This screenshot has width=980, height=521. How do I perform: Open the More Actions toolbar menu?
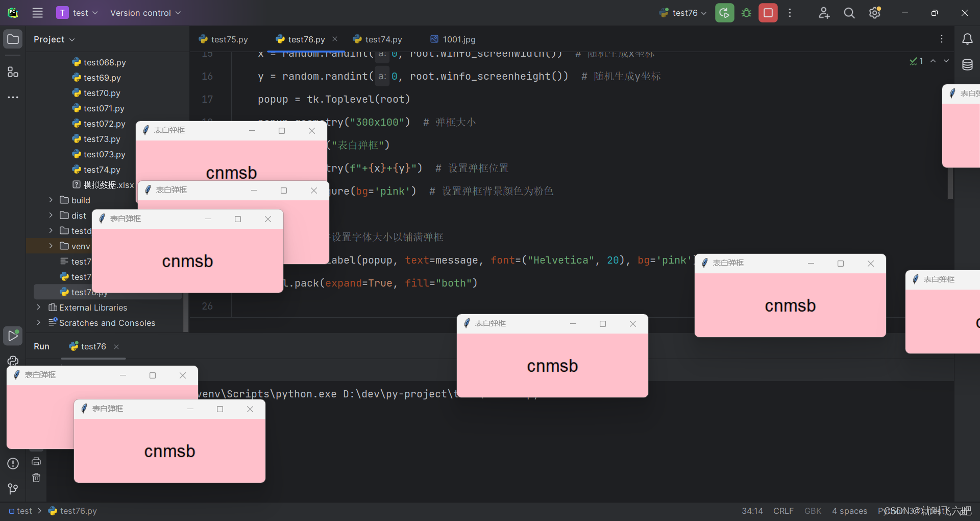pos(790,13)
